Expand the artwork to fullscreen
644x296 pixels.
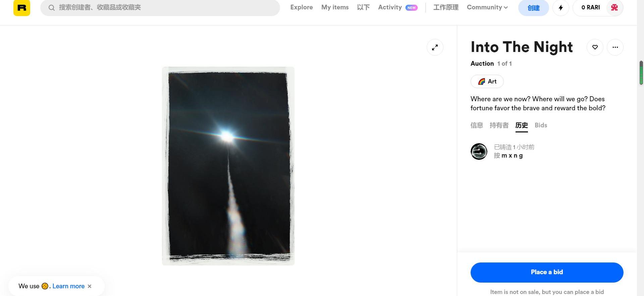(x=435, y=47)
